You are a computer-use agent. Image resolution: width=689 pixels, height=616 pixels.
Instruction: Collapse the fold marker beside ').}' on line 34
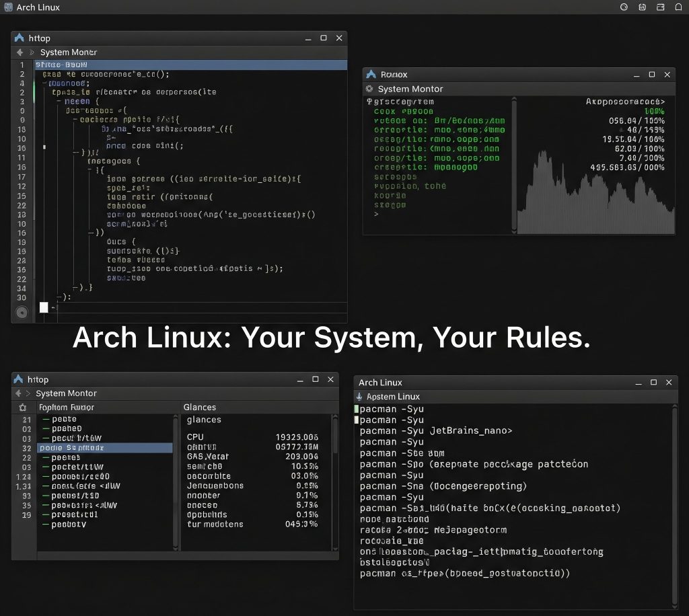pyautogui.click(x=75, y=288)
